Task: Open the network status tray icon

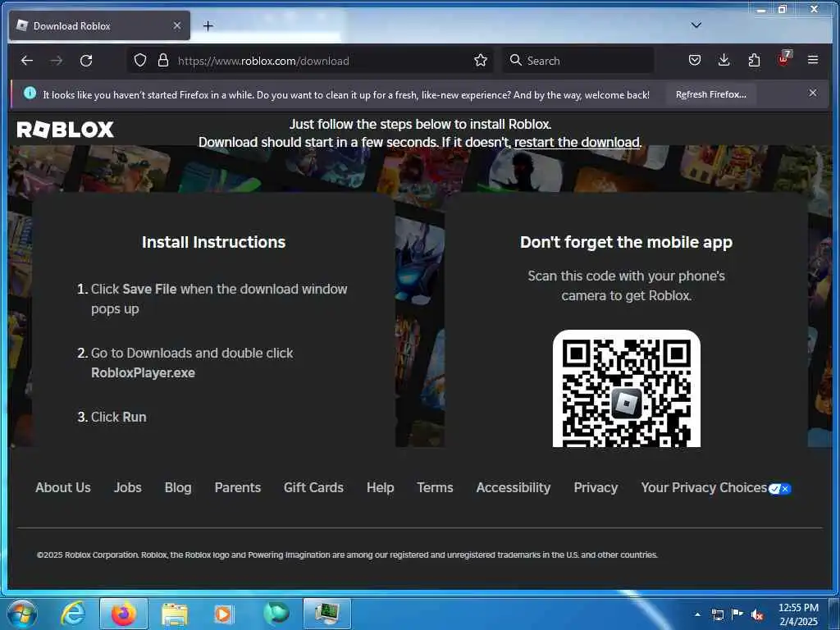Action: (x=717, y=614)
